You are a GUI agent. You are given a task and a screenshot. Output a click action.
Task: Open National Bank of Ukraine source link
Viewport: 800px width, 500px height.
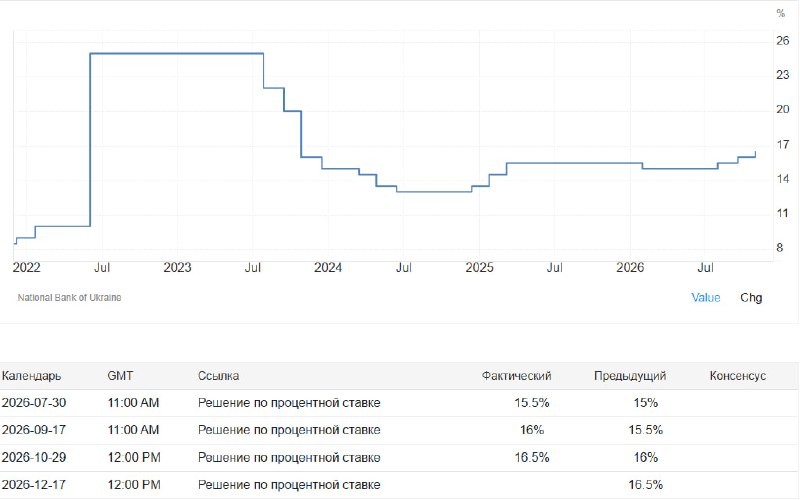pyautogui.click(x=69, y=297)
